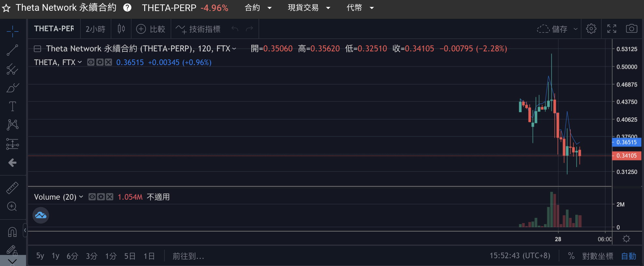Expand THETA-PERP legend title dropdown

[234, 49]
